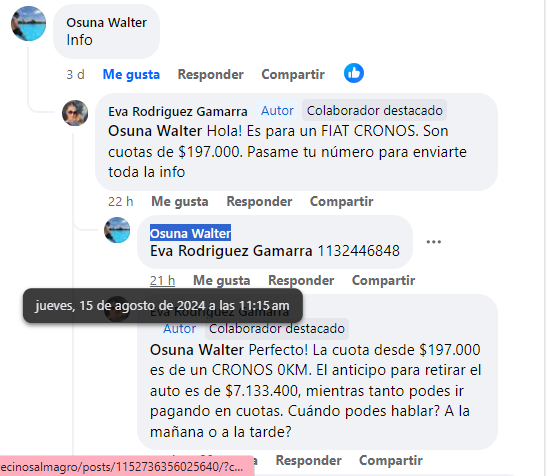
Task: Like the 1132446848 reply with Me gusta
Action: click(221, 281)
